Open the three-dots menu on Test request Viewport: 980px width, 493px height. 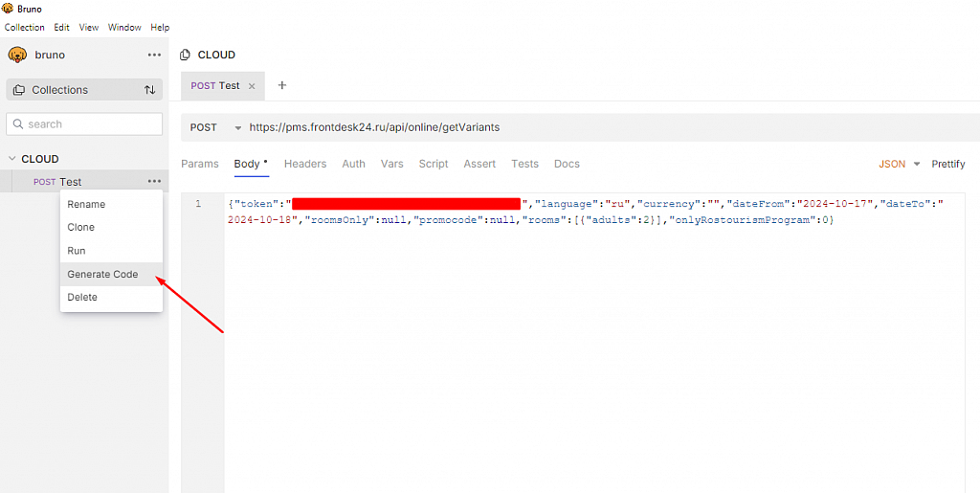click(x=154, y=181)
